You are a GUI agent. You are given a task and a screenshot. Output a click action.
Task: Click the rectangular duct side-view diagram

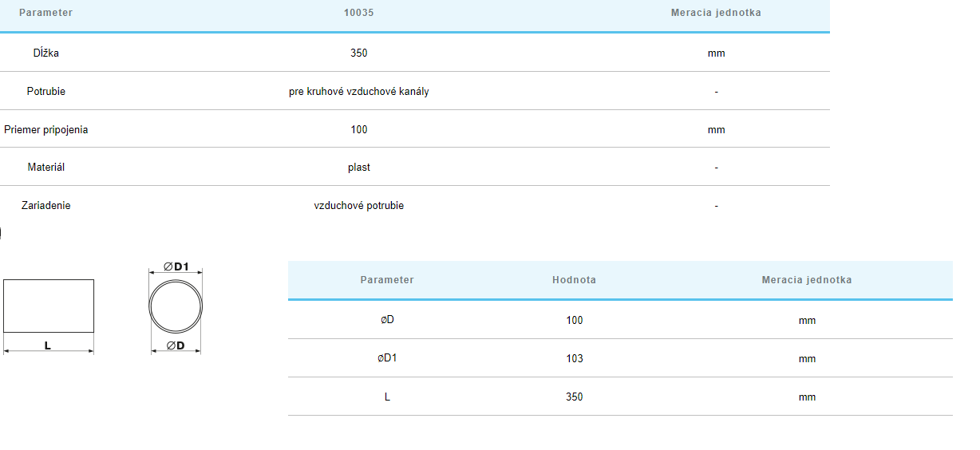pos(49,306)
